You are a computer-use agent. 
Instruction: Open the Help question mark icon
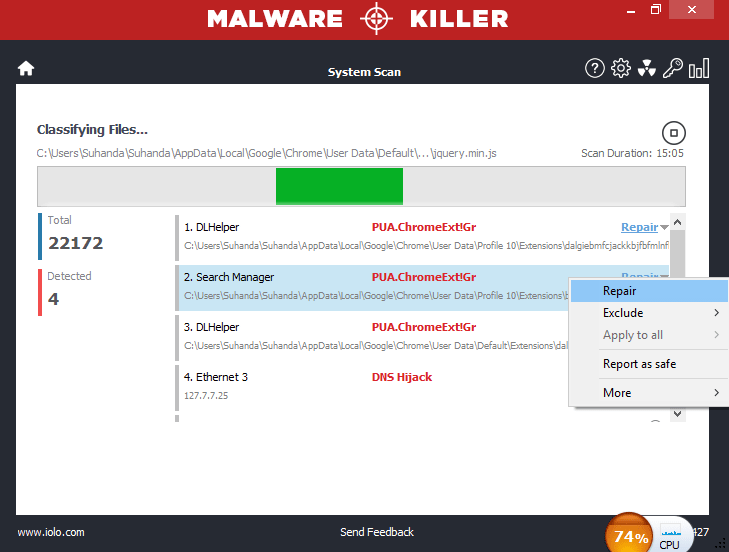(x=594, y=68)
